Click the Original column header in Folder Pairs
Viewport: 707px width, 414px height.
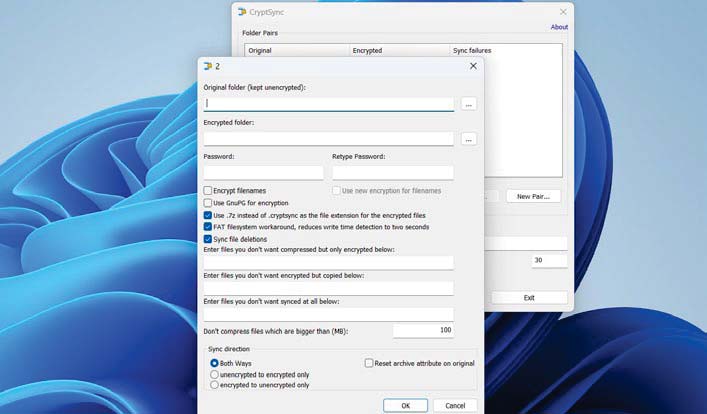coord(297,51)
